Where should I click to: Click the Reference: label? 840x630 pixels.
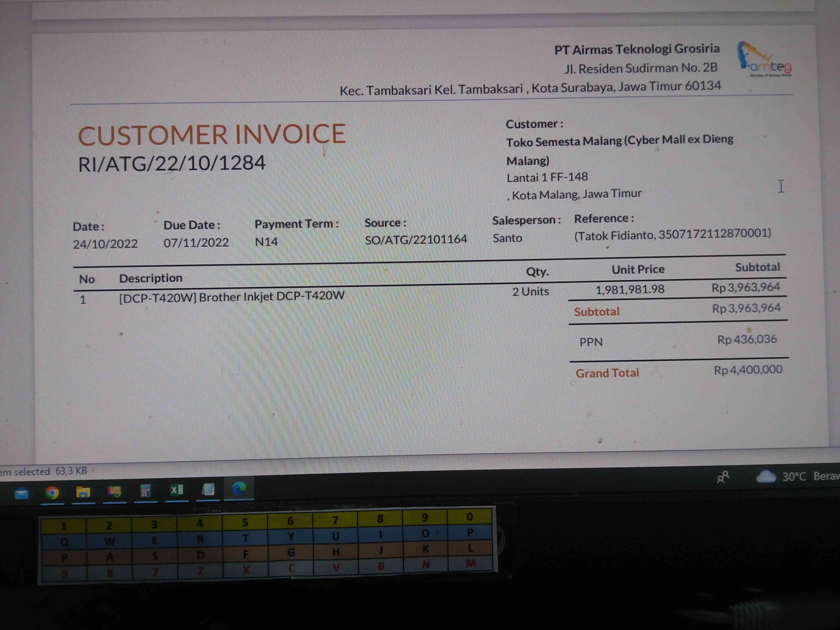(604, 219)
